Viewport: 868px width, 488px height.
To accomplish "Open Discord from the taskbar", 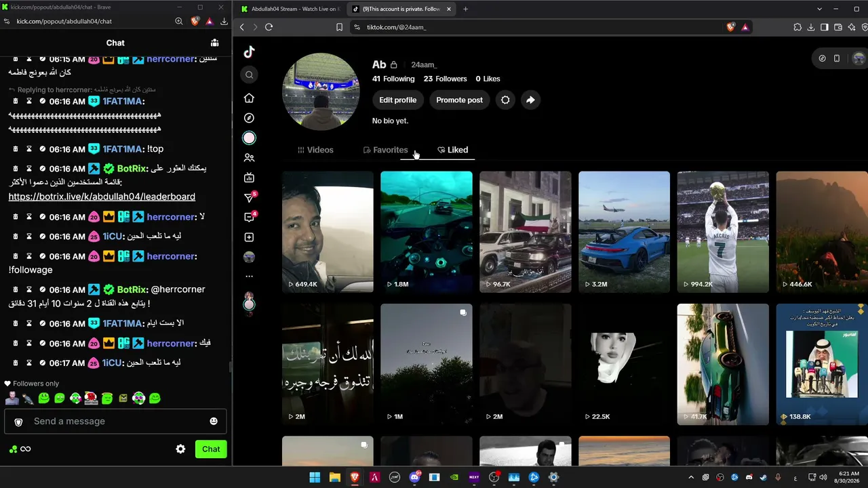I will pyautogui.click(x=414, y=477).
